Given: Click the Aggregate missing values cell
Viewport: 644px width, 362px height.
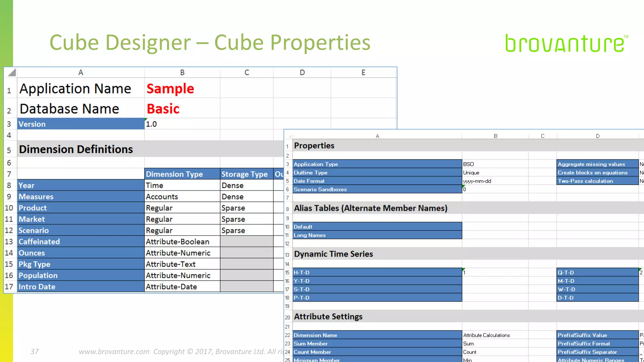Looking at the screenshot, I should (x=597, y=164).
